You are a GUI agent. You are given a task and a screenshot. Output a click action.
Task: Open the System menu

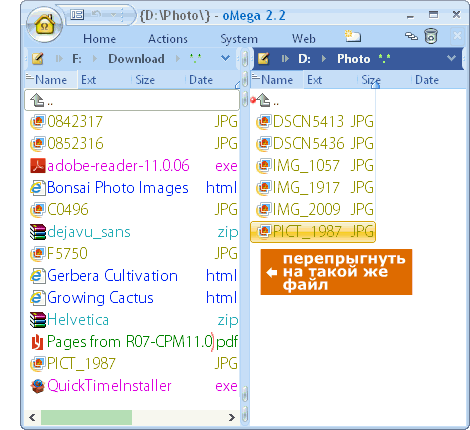(239, 39)
